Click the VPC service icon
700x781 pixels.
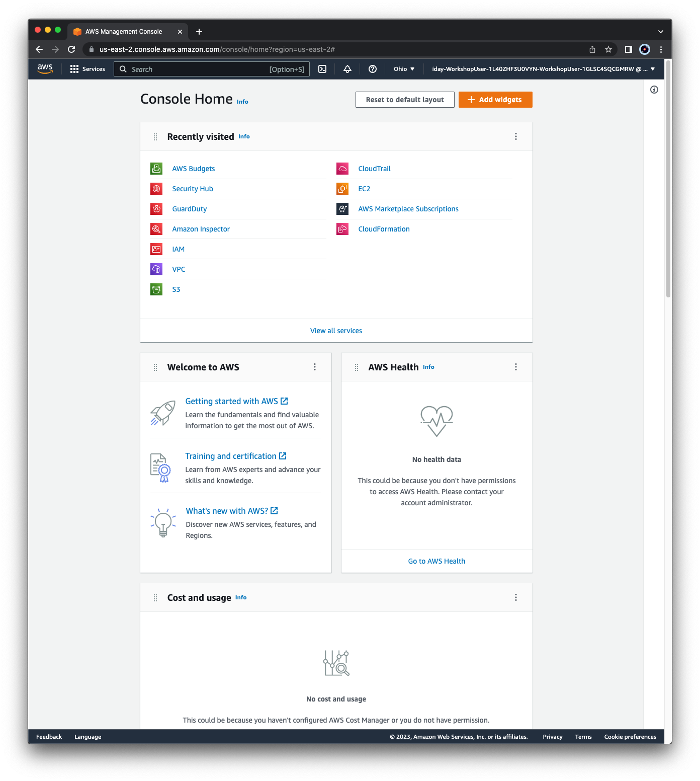click(x=156, y=269)
